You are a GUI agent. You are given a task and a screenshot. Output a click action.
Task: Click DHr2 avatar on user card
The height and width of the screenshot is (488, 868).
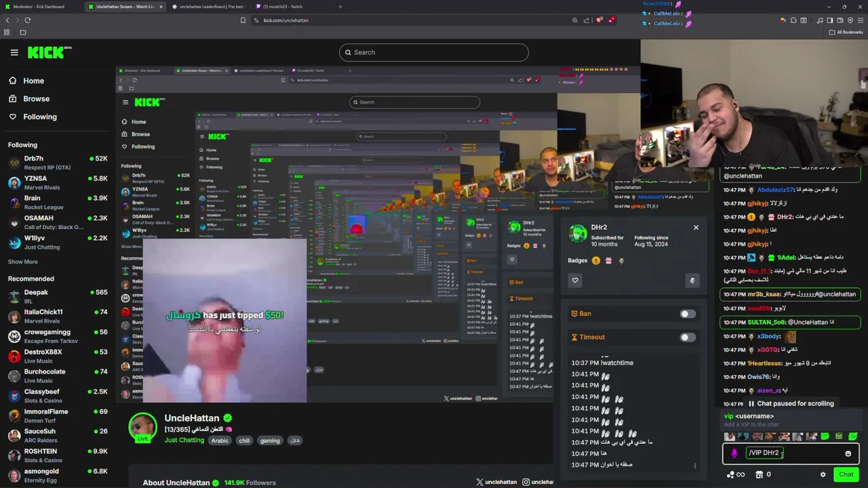coord(578,234)
